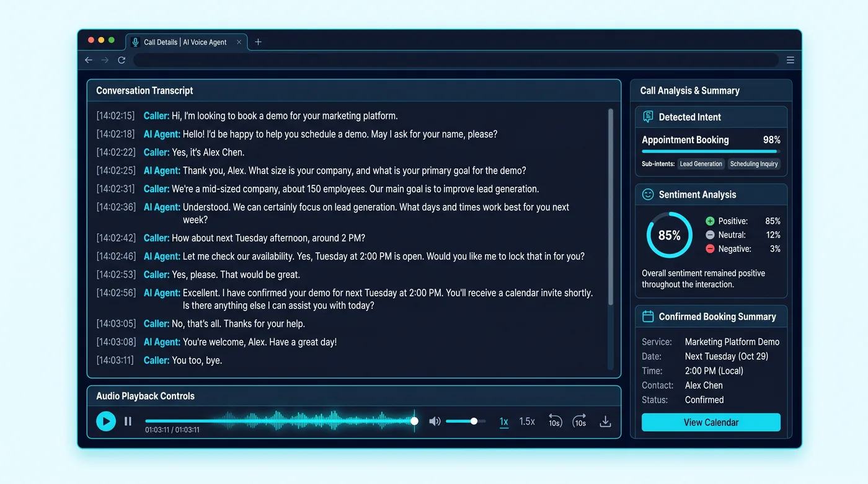Set playback speed to 1x
The width and height of the screenshot is (868, 484).
(x=504, y=421)
